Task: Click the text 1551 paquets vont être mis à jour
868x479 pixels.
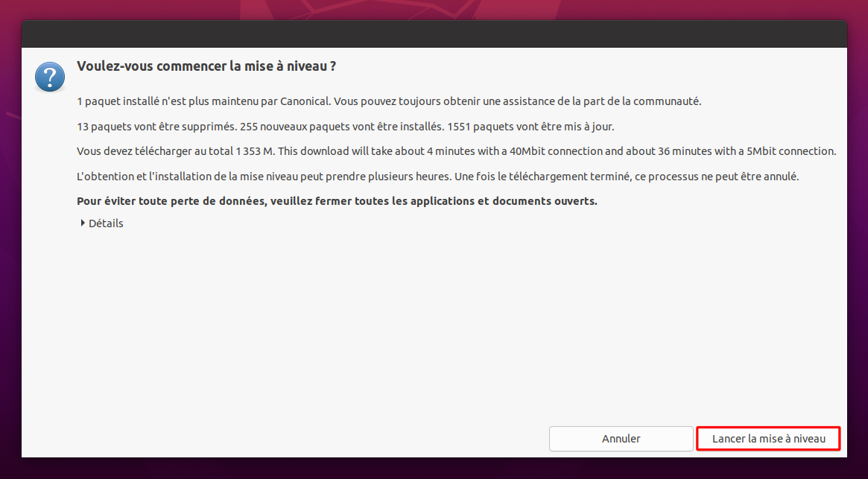Action: pos(531,126)
